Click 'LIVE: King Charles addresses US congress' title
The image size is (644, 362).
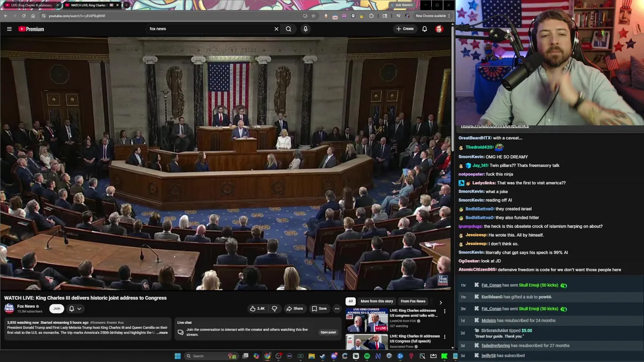click(414, 313)
